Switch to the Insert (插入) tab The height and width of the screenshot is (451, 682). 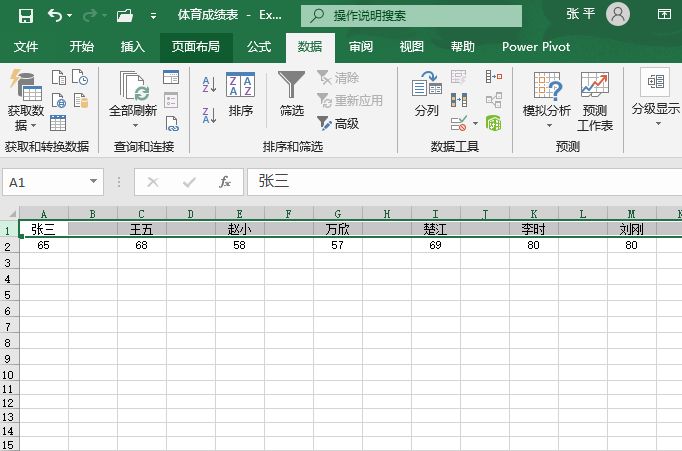(133, 47)
